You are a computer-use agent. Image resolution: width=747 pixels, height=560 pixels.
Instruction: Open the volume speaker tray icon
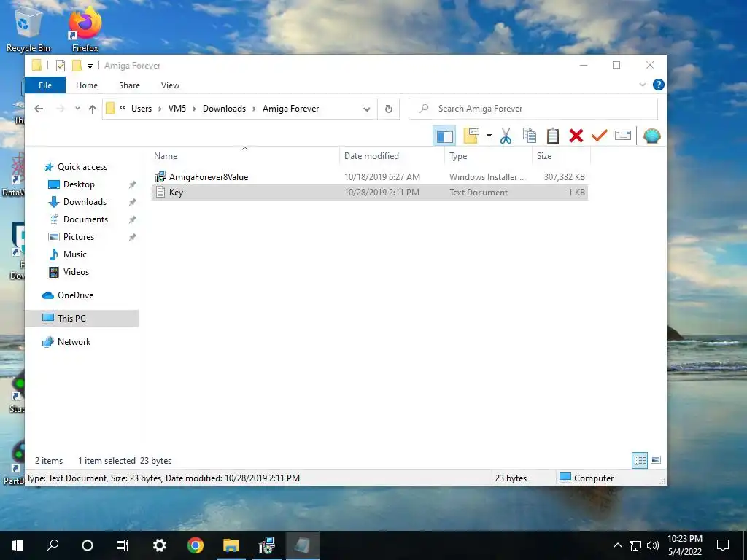[653, 545]
